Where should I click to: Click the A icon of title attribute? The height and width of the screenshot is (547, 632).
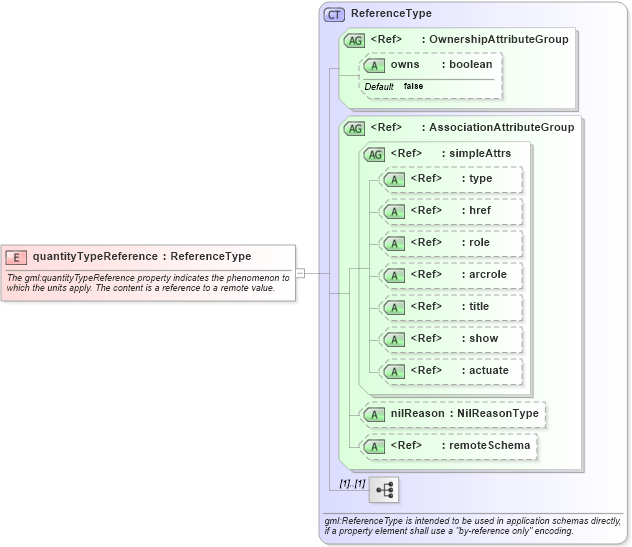click(x=394, y=308)
